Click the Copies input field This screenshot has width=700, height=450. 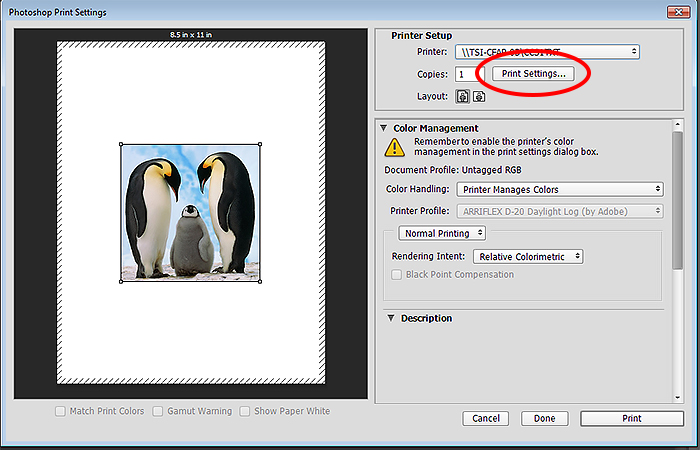point(465,74)
